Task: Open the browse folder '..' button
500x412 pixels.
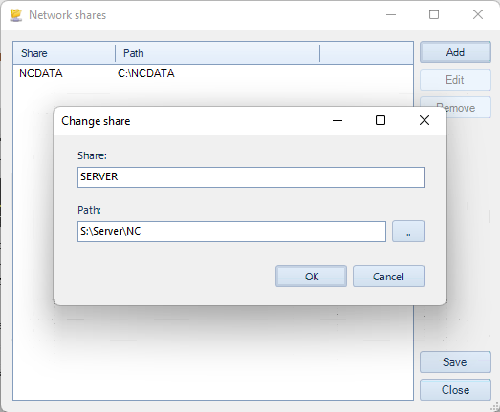Action: 408,231
